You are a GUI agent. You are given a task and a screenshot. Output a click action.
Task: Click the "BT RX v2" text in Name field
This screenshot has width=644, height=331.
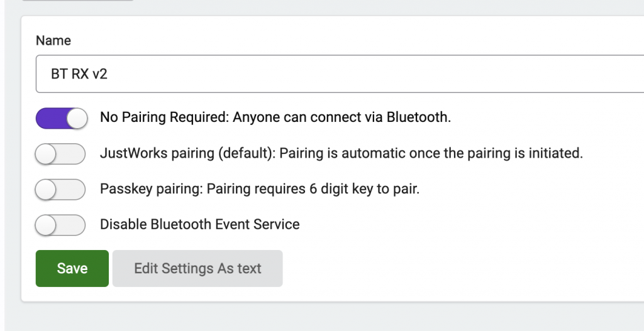tap(79, 74)
